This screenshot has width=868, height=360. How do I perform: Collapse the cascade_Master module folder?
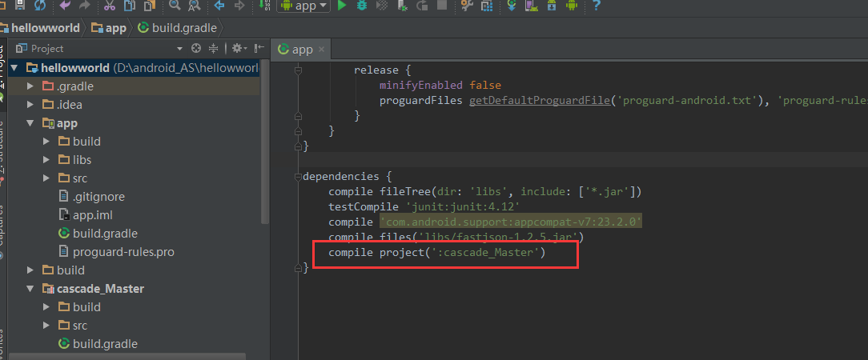click(30, 289)
